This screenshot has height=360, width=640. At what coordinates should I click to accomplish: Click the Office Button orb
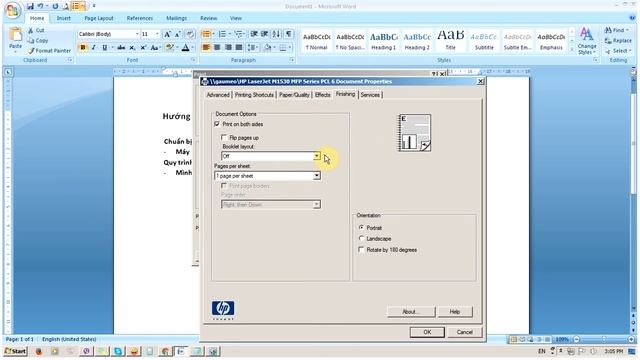click(13, 10)
